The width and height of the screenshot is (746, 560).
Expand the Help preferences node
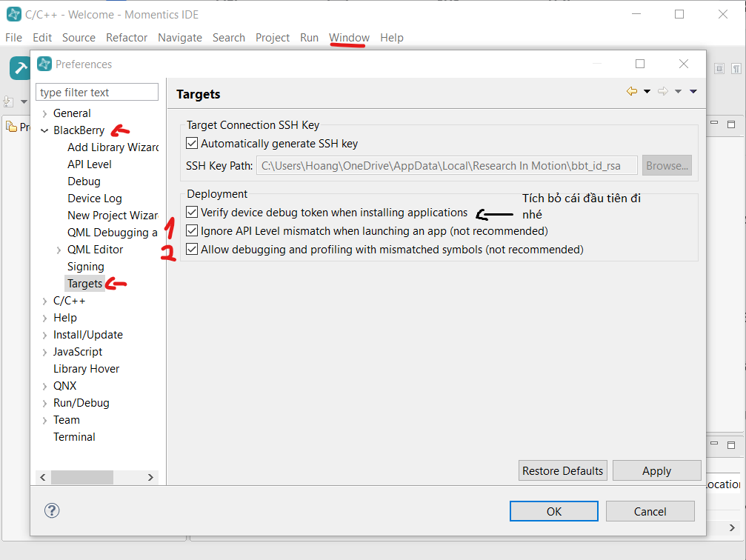(44, 319)
